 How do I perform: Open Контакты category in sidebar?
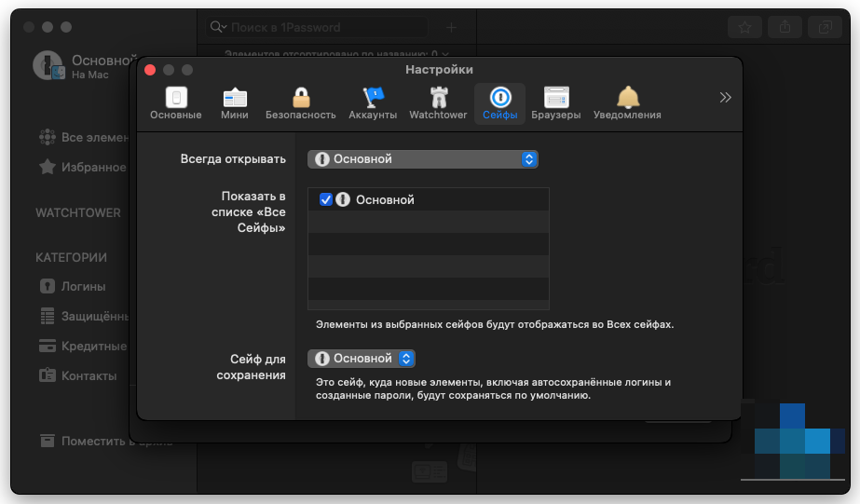coord(88,376)
